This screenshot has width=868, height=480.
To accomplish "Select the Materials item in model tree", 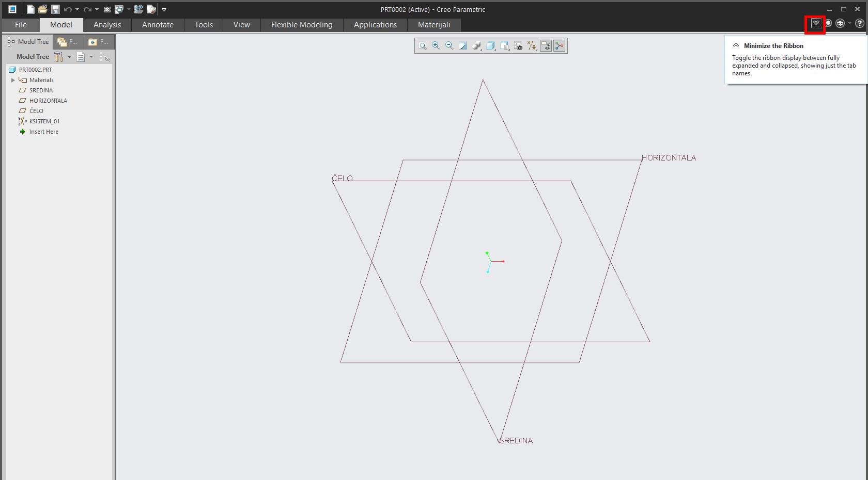I will (x=41, y=80).
